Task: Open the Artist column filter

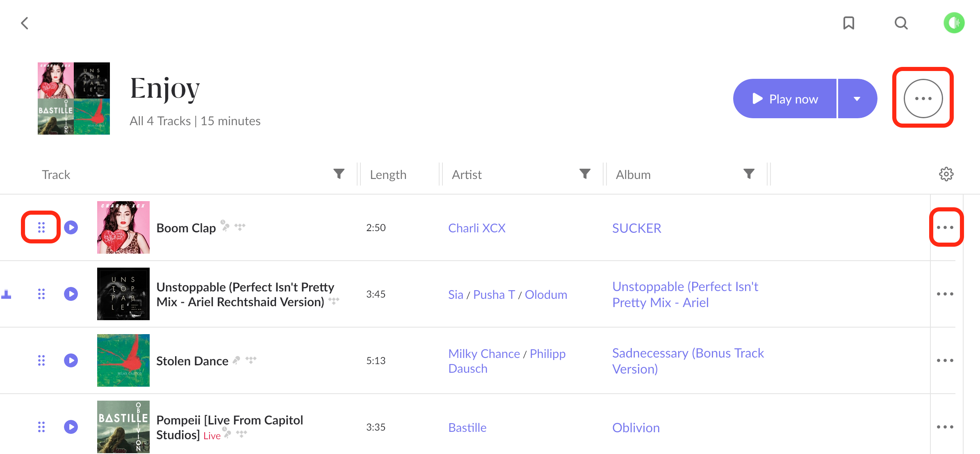Action: (x=585, y=174)
